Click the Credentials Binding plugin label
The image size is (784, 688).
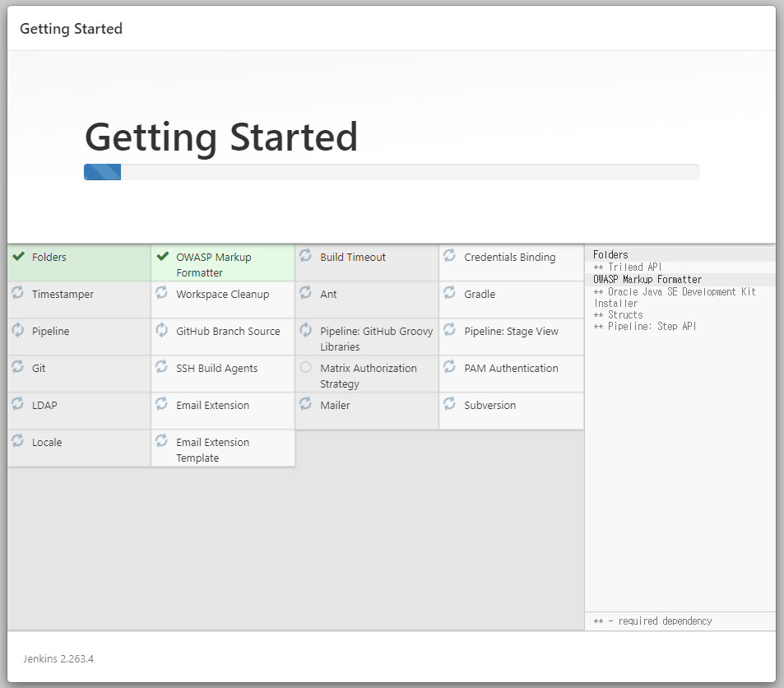tap(509, 258)
